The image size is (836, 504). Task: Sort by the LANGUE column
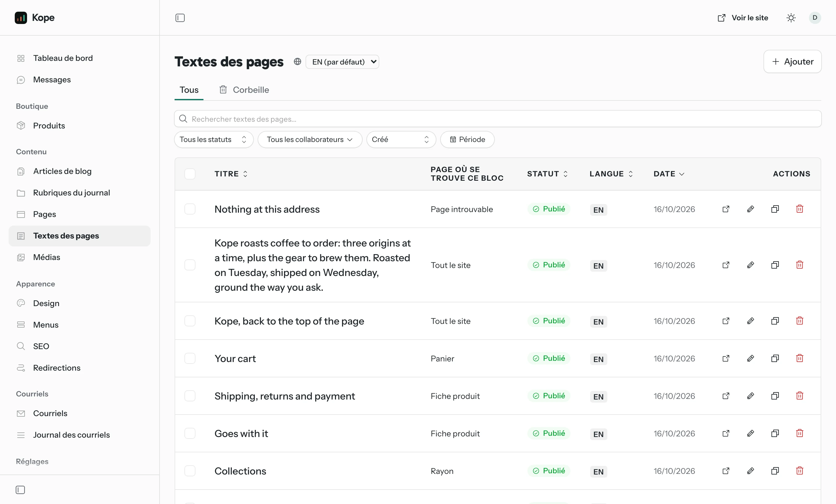(611, 174)
